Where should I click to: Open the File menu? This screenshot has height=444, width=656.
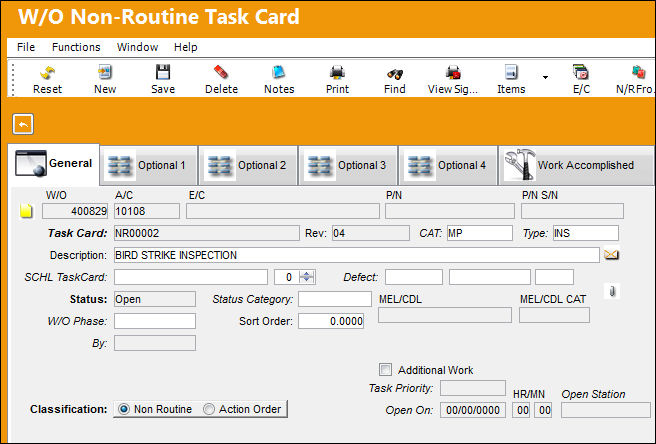[x=26, y=47]
